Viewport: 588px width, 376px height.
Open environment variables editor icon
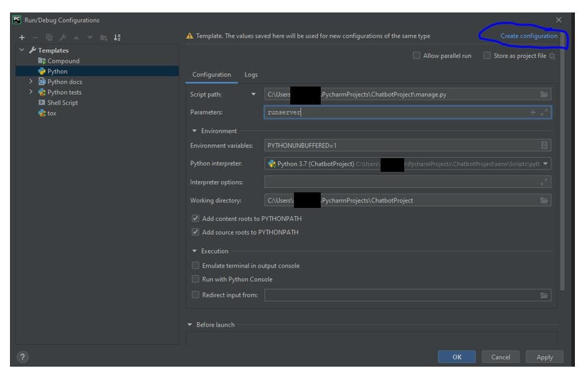click(x=544, y=145)
